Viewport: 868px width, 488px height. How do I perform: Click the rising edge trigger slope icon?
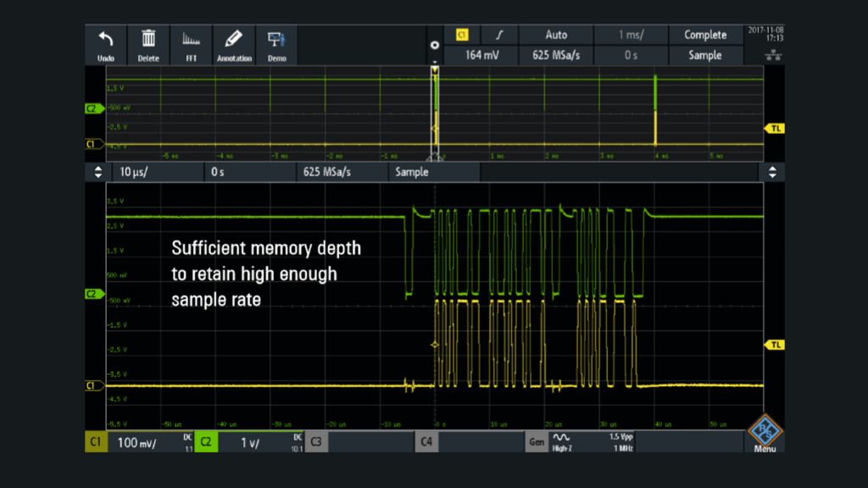point(498,36)
